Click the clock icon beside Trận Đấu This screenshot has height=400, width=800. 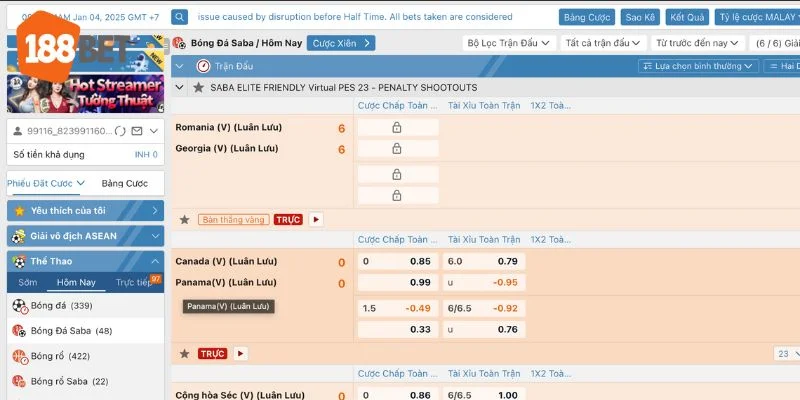coord(204,66)
